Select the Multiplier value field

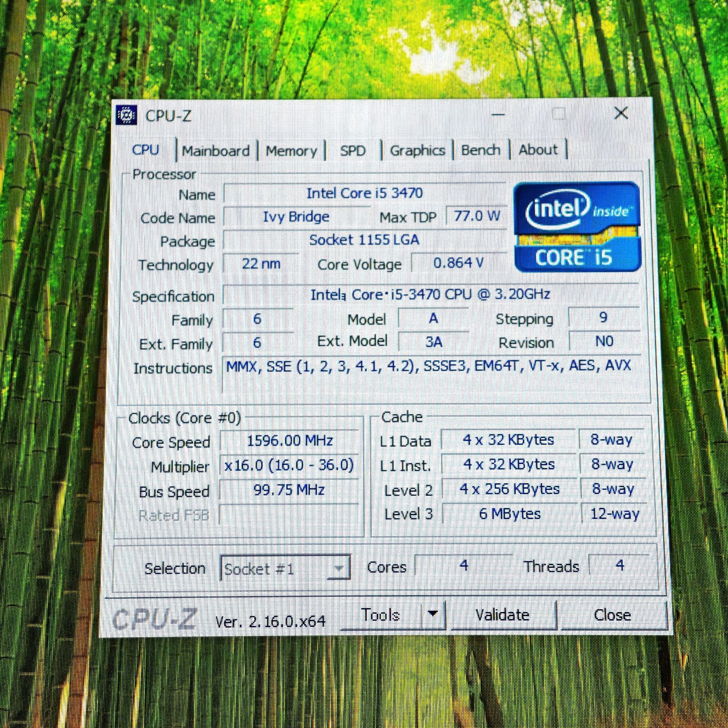point(290,465)
